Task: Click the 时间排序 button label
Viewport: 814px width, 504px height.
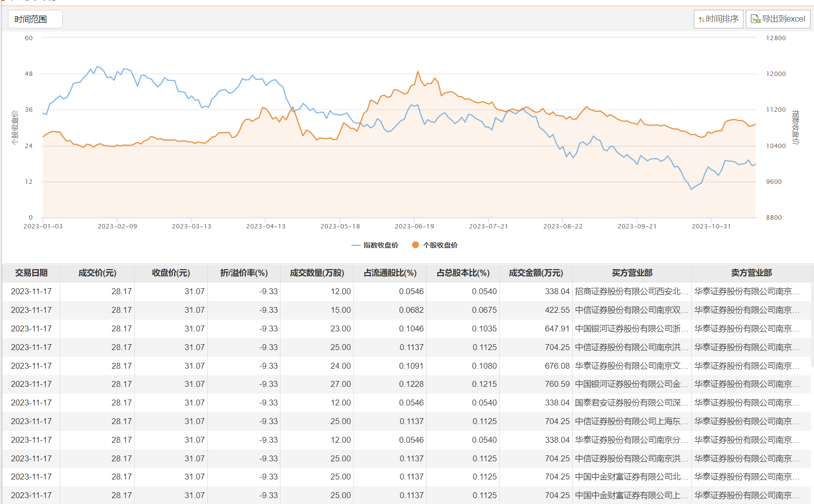Action: 722,19
